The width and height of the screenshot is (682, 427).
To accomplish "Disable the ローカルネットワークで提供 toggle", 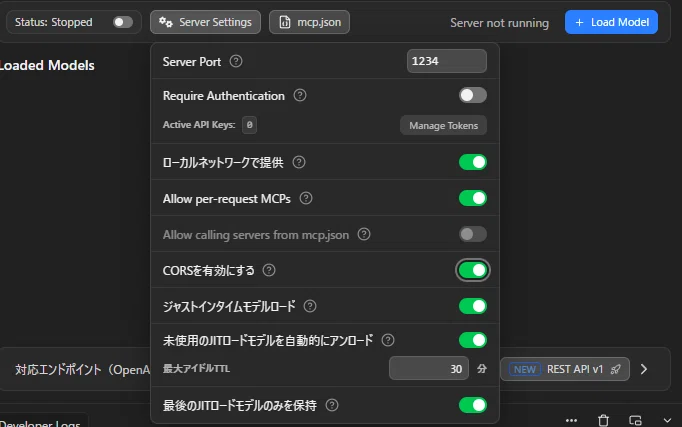I will [473, 162].
